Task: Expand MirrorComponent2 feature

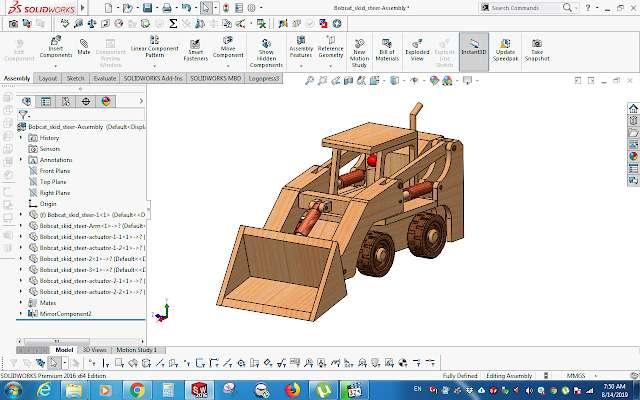Action: pyautogui.click(x=21, y=313)
